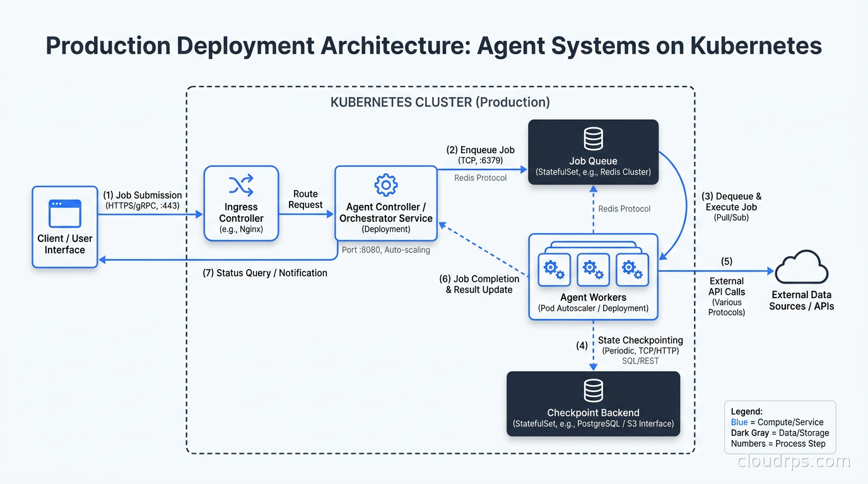Viewport: 868px width, 484px height.
Task: Click the browser window icon in Client box
Action: (65, 213)
